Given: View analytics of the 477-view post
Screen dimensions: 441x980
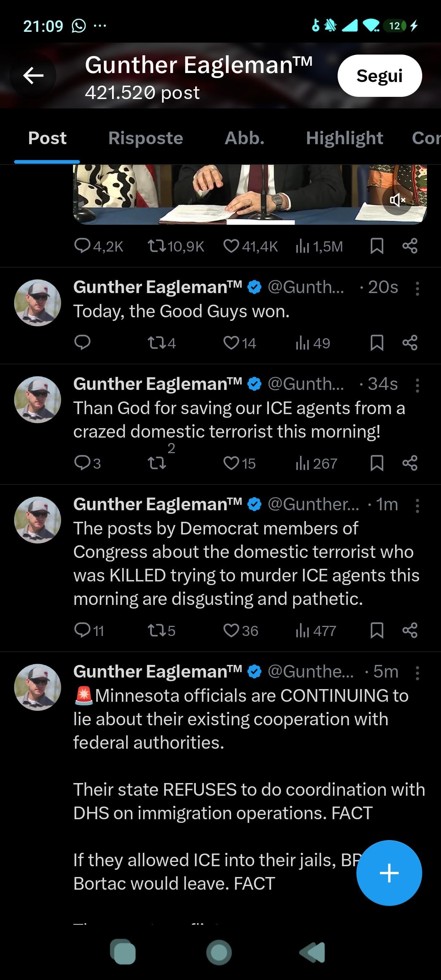Looking at the screenshot, I should pos(302,630).
